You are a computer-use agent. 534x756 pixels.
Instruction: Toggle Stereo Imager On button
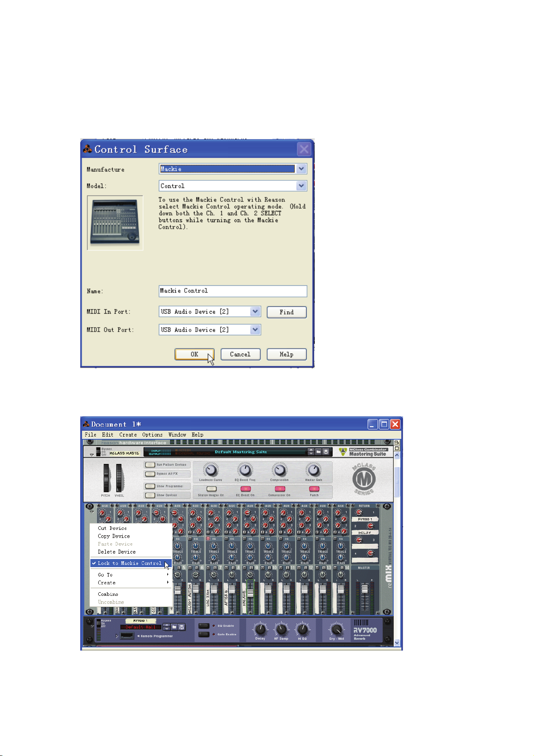211,489
